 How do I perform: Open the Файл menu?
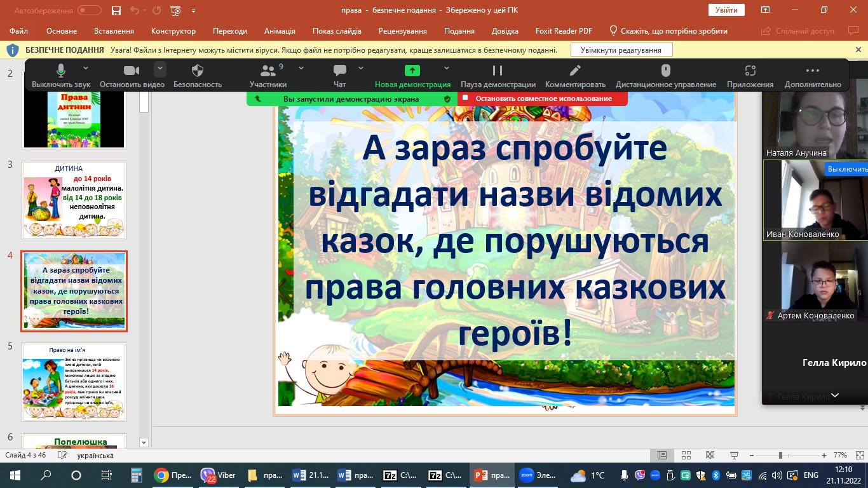tap(18, 31)
